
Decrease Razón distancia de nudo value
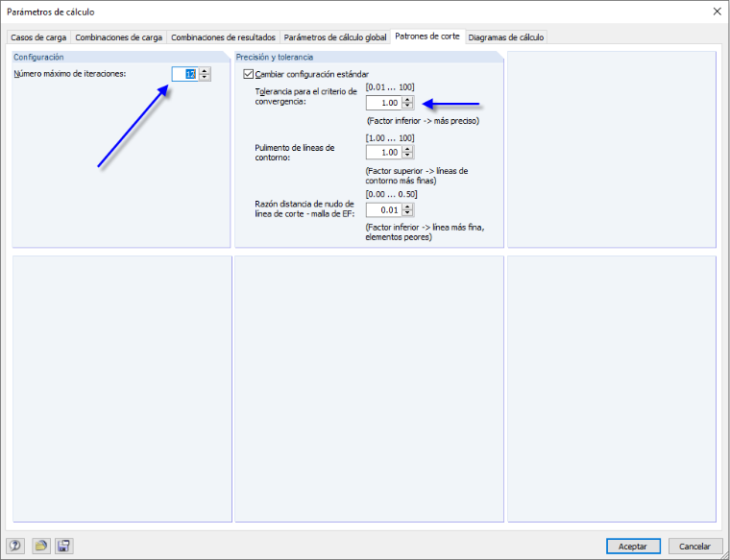(408, 213)
